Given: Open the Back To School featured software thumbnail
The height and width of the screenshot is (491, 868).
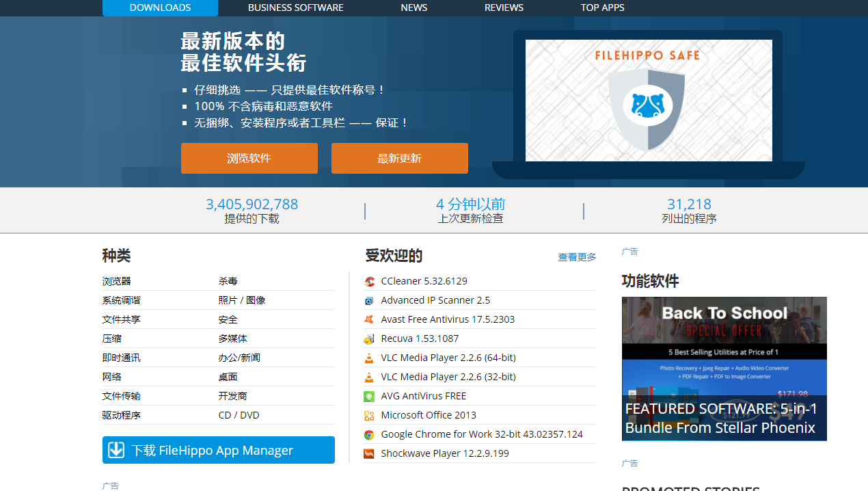Looking at the screenshot, I should (x=724, y=369).
